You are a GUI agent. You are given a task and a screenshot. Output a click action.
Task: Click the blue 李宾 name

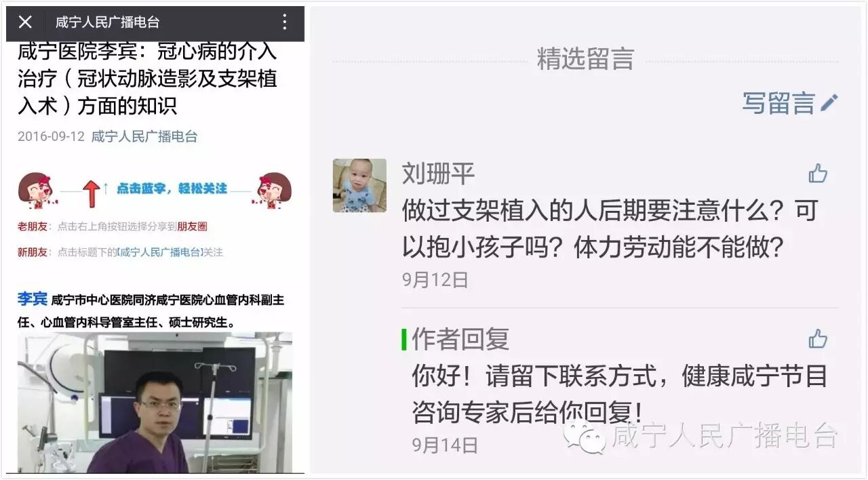tap(33, 299)
